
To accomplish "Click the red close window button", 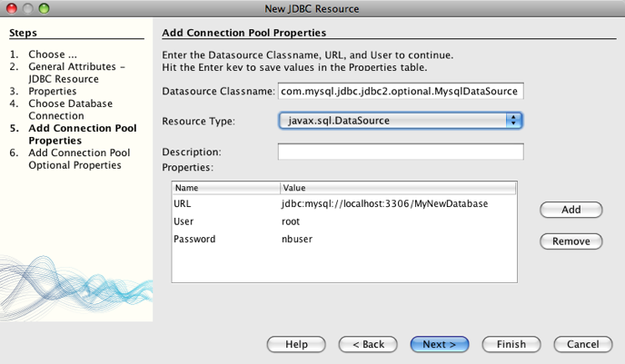I will click(x=12, y=8).
